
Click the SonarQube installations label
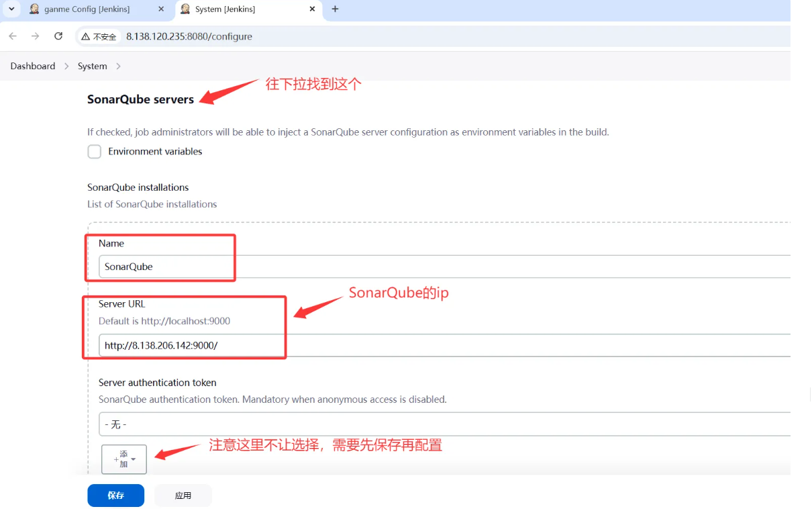point(138,187)
